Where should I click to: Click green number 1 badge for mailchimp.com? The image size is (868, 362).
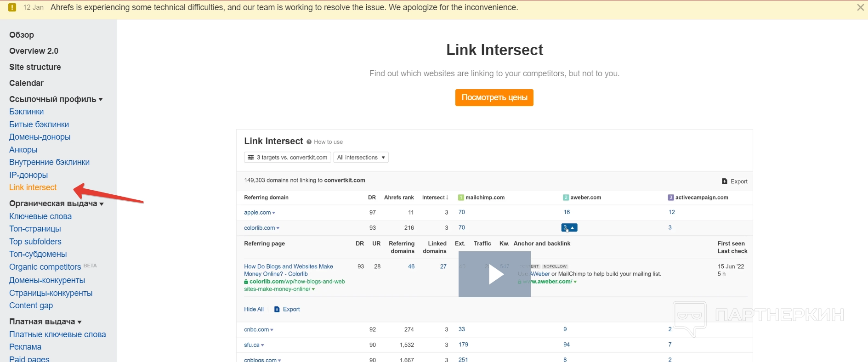[461, 198]
